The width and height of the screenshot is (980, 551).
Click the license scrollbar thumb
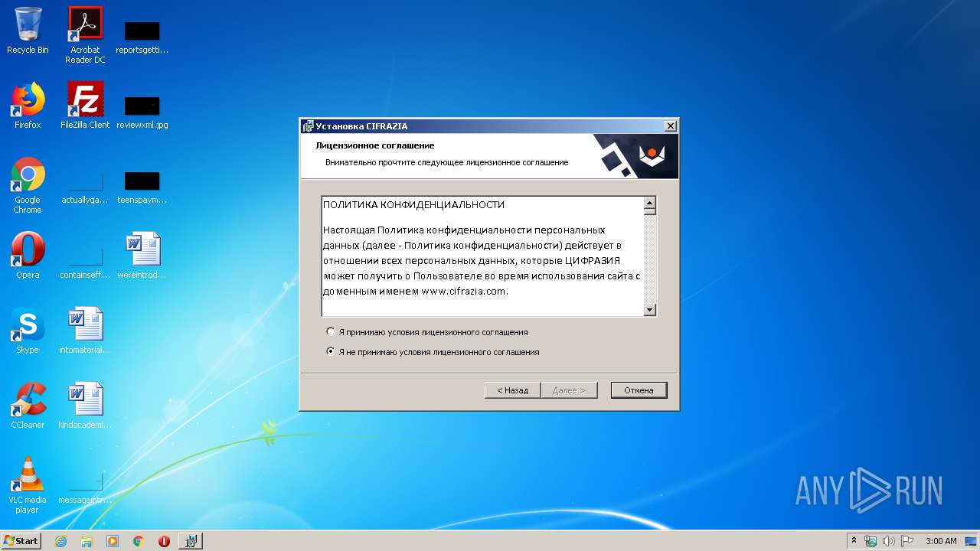[x=650, y=212]
